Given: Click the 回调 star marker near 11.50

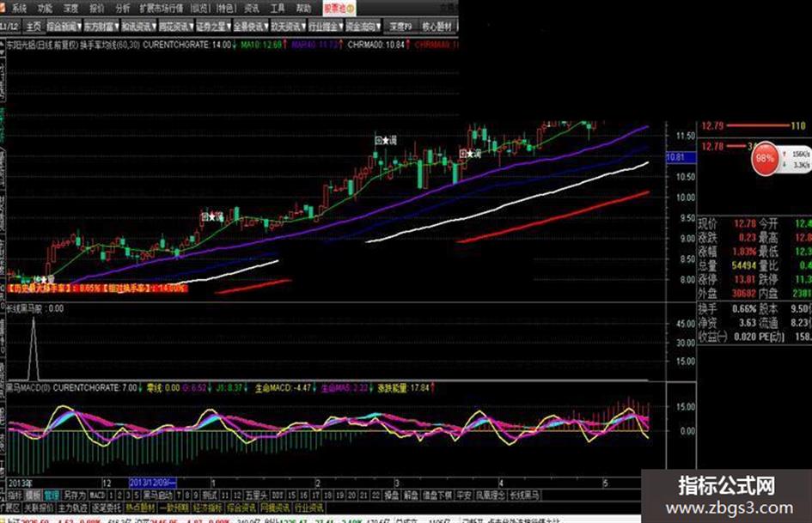Looking at the screenshot, I should point(386,140).
